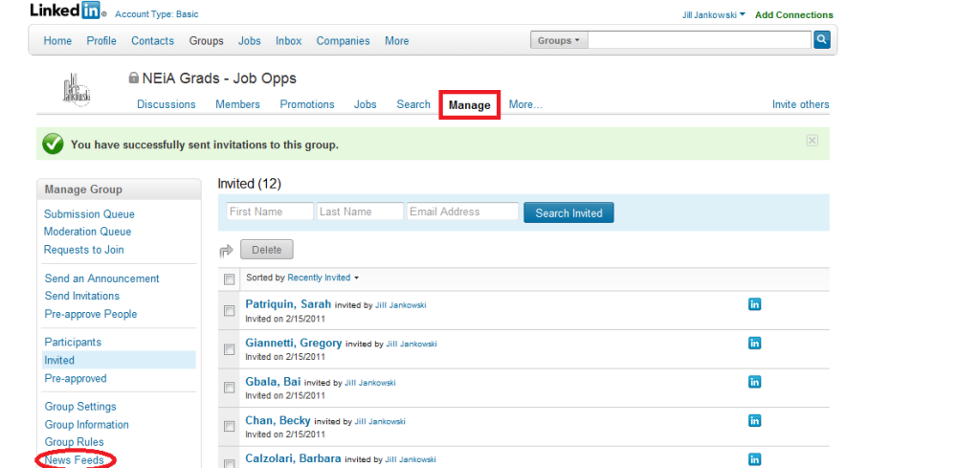
Task: Switch to the Discussions tab
Action: [x=167, y=104]
